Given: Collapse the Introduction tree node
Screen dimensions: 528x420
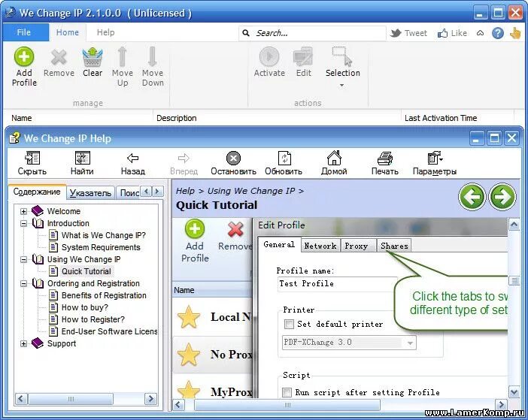Looking at the screenshot, I should click(x=23, y=223).
